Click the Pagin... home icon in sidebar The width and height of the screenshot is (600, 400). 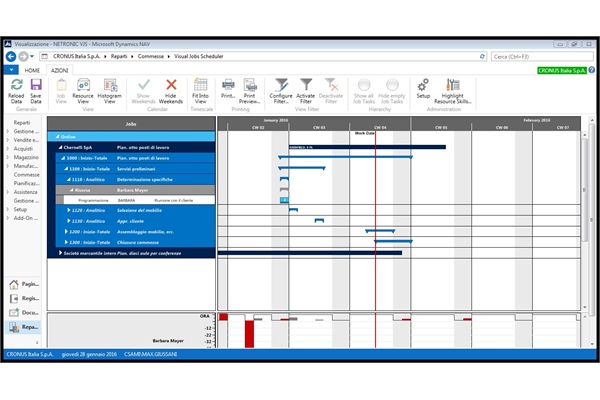pos(14,284)
